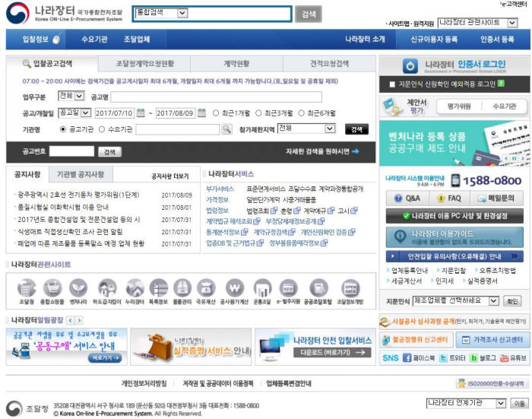Image resolution: width=532 pixels, height=419 pixels.
Task: Click the 공고명 input field
Action: [x=216, y=97]
